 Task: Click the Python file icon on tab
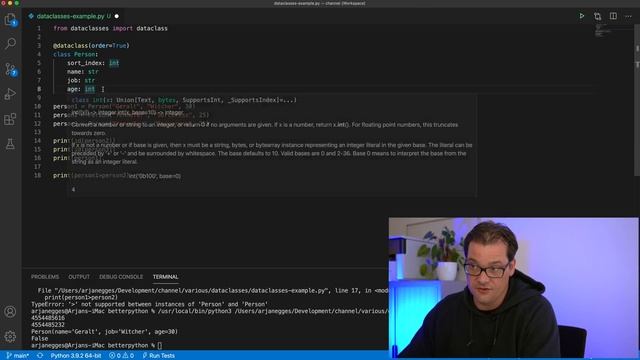[x=31, y=16]
